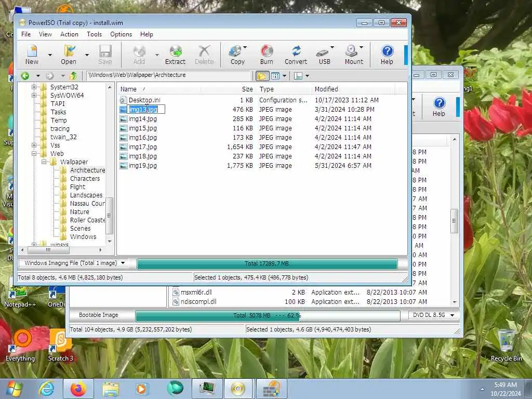Viewport: 532px width, 399px height.
Task: Select the img19.jpg file
Action: (142, 166)
